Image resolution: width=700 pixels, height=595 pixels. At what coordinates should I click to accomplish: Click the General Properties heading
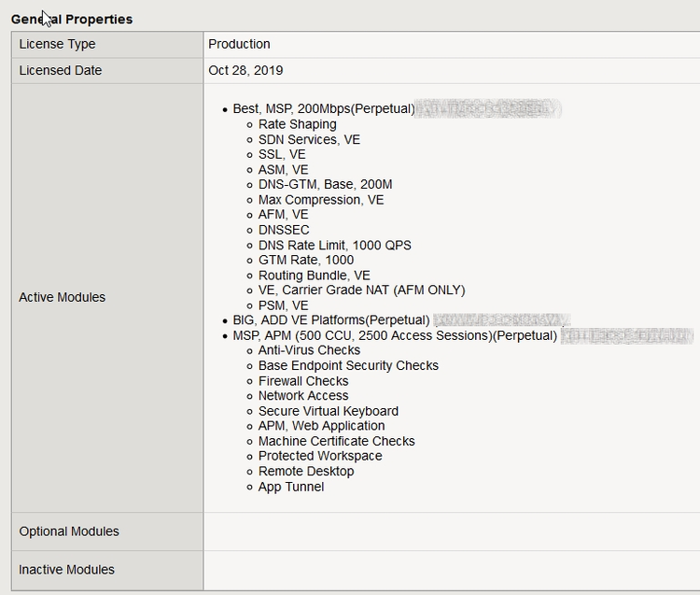(72, 19)
